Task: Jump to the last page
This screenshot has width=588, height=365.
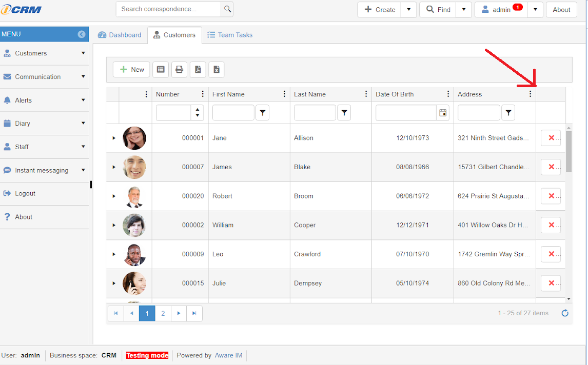Action: pos(194,313)
